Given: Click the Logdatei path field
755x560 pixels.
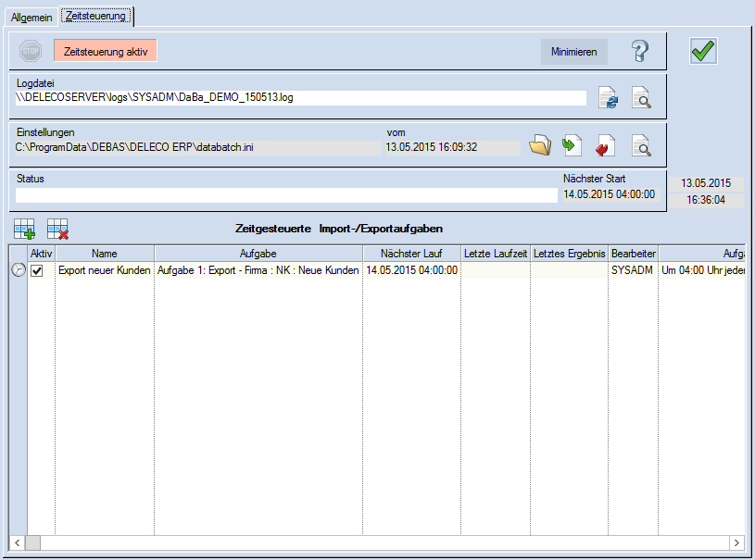Looking at the screenshot, I should [x=301, y=97].
